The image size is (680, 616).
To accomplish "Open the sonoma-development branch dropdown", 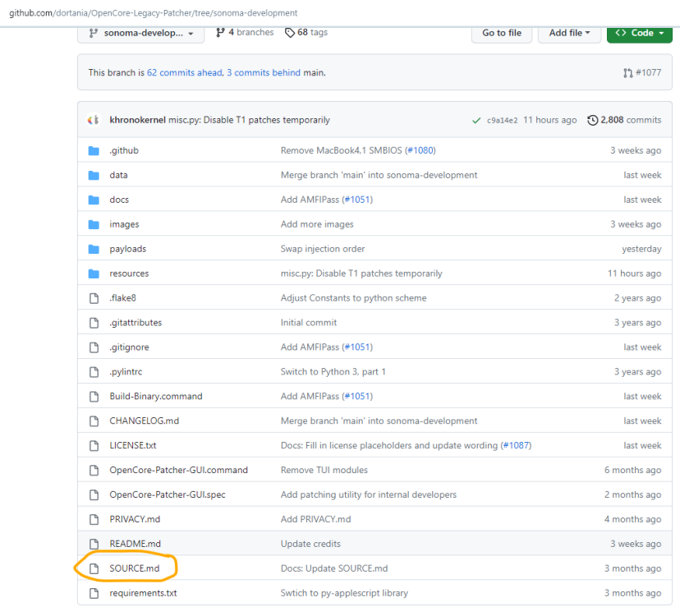I will point(141,33).
